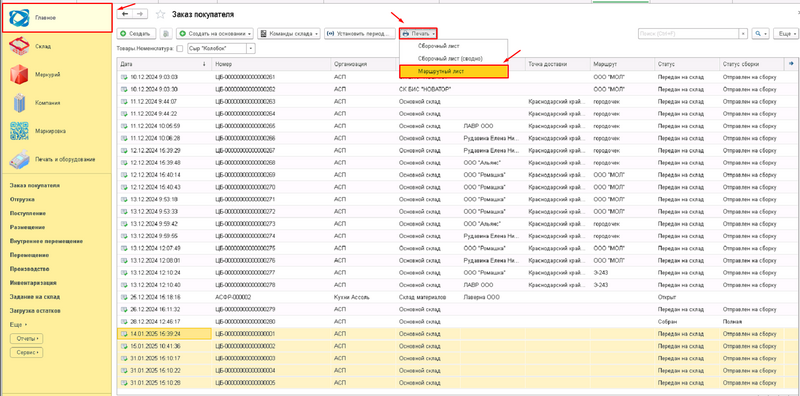Choose Сборочный лист (сводно) menu entry
The width and height of the screenshot is (800, 396).
(450, 59)
